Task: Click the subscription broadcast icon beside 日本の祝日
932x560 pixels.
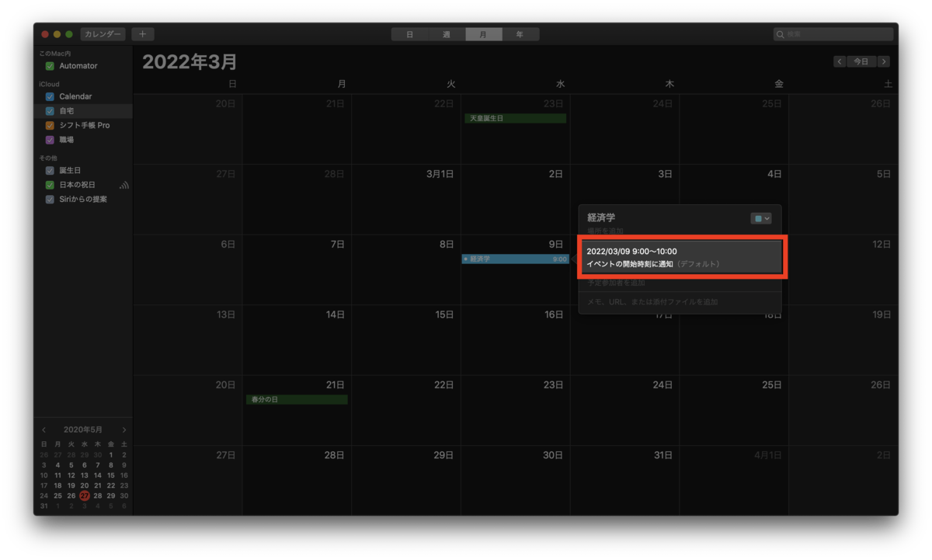Action: [x=124, y=186]
